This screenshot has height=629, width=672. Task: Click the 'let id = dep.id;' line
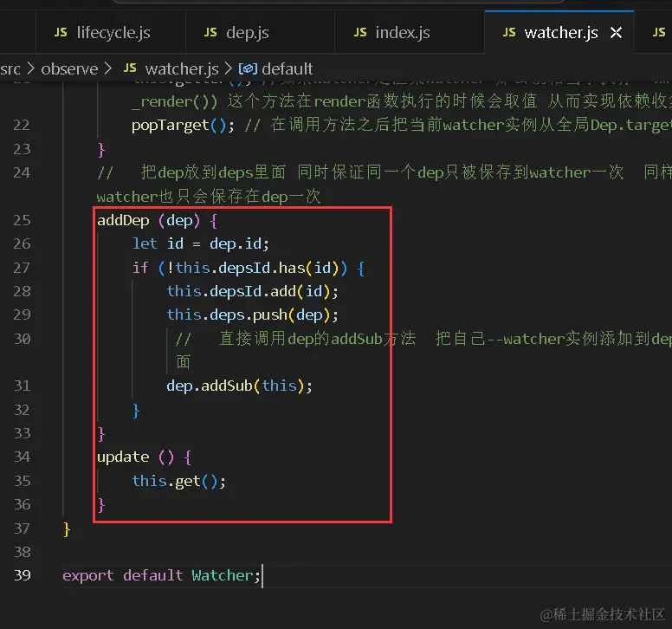point(201,244)
